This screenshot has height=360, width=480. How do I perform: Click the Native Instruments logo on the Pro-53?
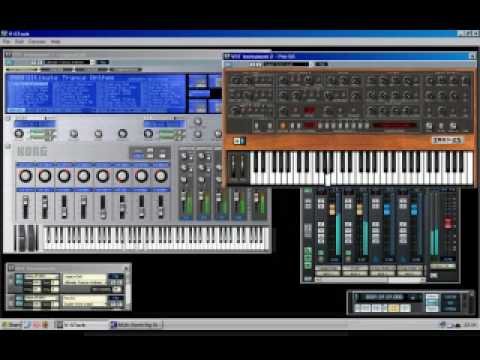[239, 141]
